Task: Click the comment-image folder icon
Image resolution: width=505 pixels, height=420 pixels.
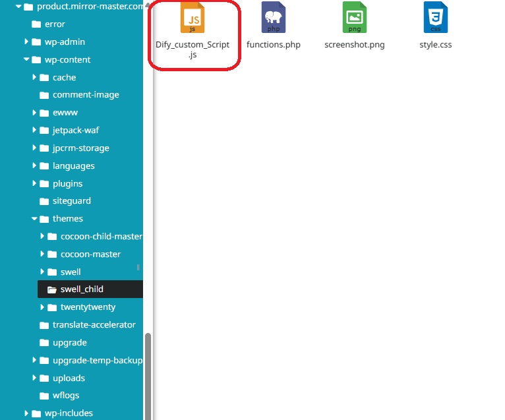Action: coord(44,95)
